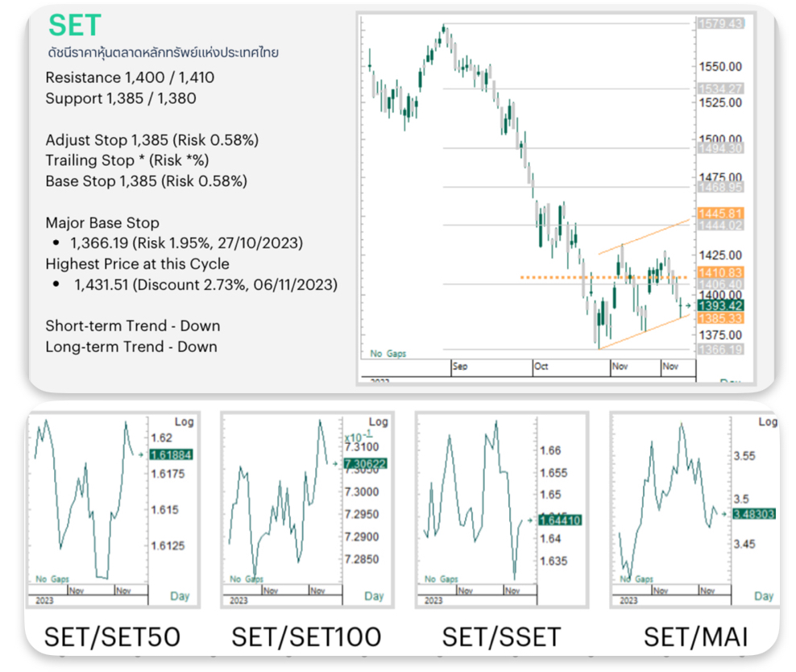This screenshot has height=672, width=796.
Task: Click the 1375.00 axis price level
Action: pos(720,335)
